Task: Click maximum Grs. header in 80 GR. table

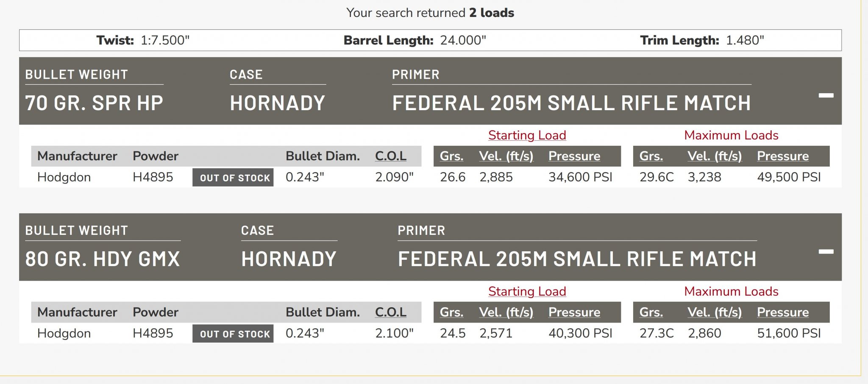Action: click(x=651, y=312)
